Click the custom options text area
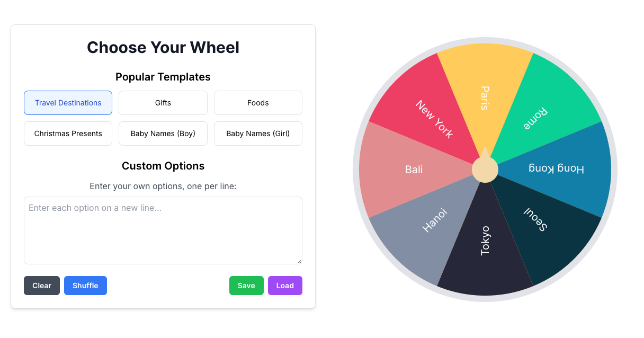Screen dimensions: 644x338 (163, 230)
